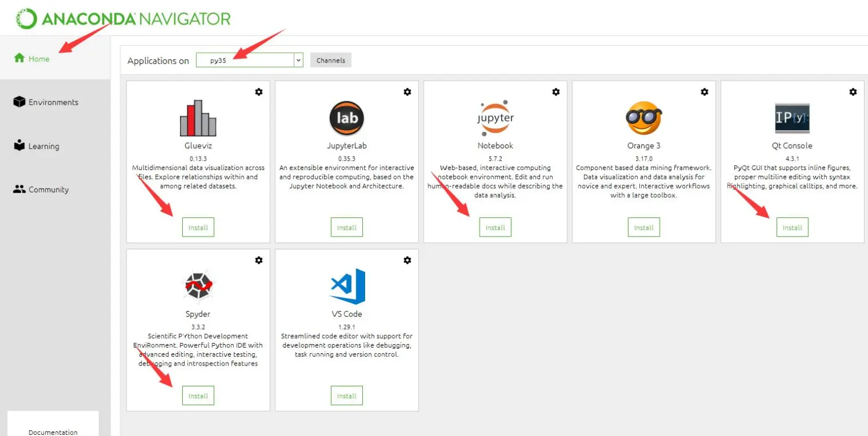Install VS Code
The height and width of the screenshot is (436, 868).
[347, 396]
